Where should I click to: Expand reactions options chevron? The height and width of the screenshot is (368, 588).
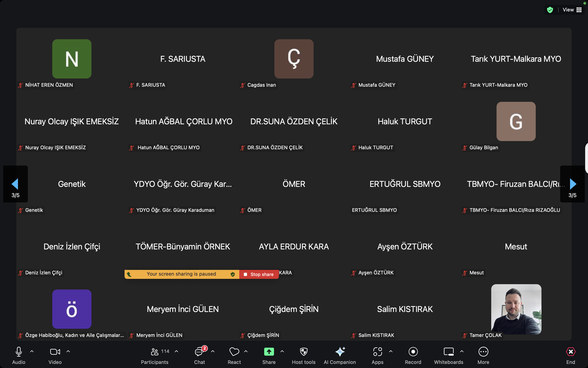point(246,351)
